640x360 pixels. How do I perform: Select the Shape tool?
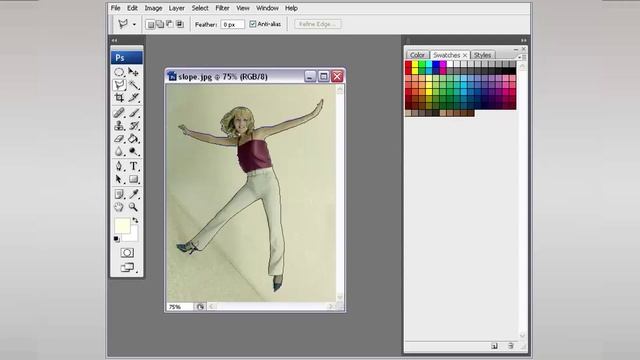[133, 179]
